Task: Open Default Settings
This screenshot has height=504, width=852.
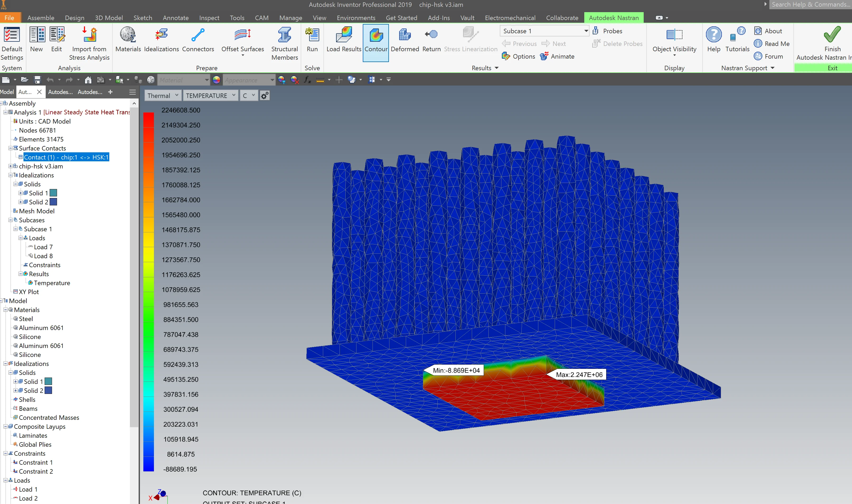Action: coord(12,44)
